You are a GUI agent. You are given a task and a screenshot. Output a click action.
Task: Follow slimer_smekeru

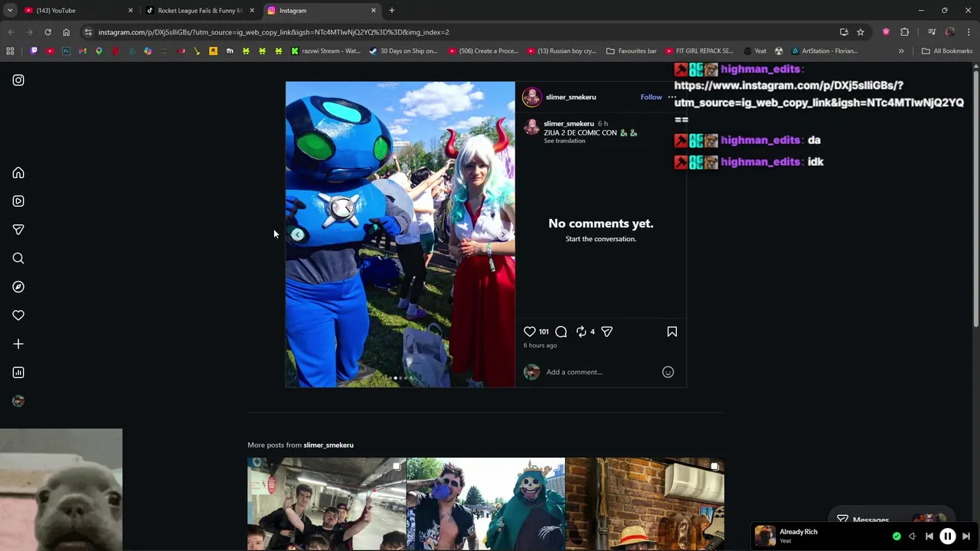[x=652, y=97]
